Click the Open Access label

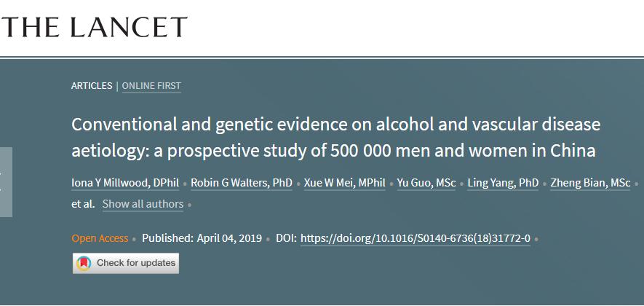coord(100,238)
